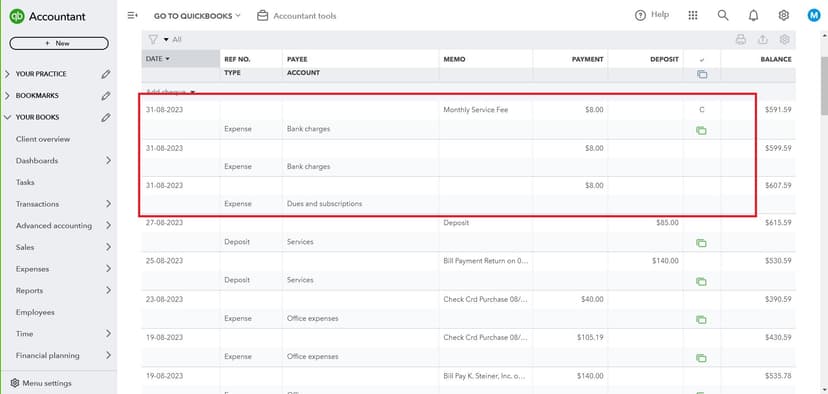828x394 pixels.
Task: Export the register to file
Action: click(763, 39)
